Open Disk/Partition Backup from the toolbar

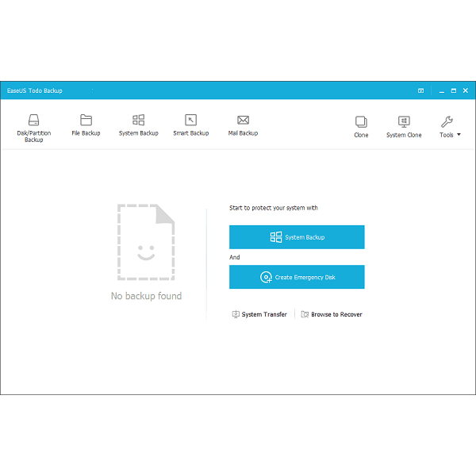click(x=33, y=121)
